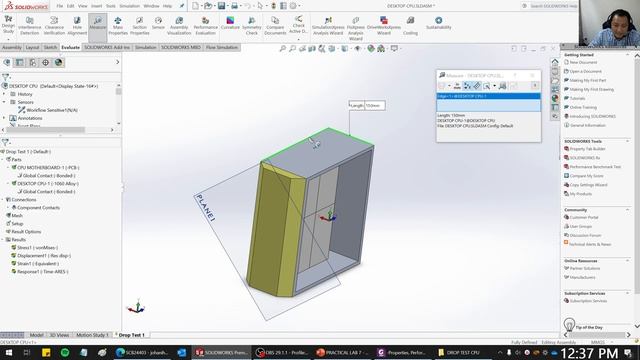Select the FeatureManager Design Tree tab icon
The width and height of the screenshot is (640, 360).
[7, 62]
